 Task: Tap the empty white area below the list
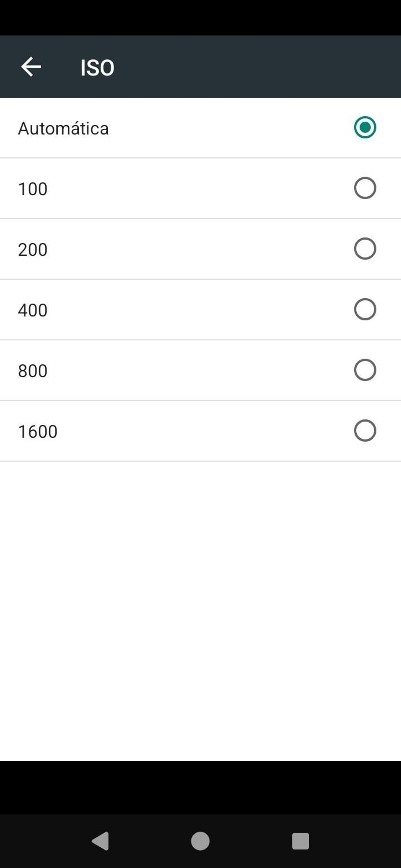pos(200,607)
